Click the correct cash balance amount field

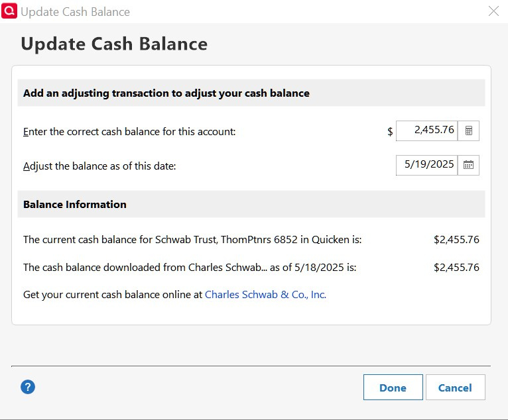pyautogui.click(x=427, y=131)
